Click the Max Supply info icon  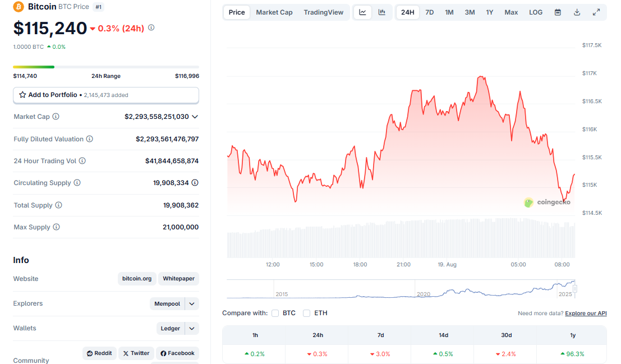[x=56, y=227]
